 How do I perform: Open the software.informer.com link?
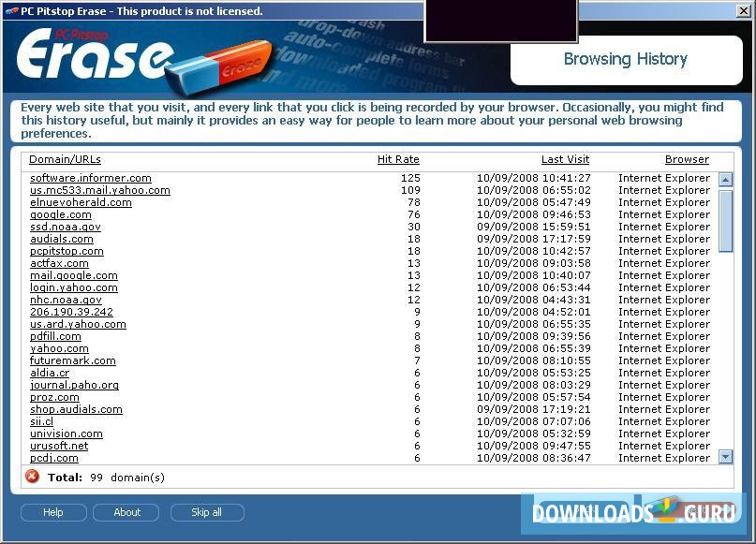pyautogui.click(x=91, y=178)
